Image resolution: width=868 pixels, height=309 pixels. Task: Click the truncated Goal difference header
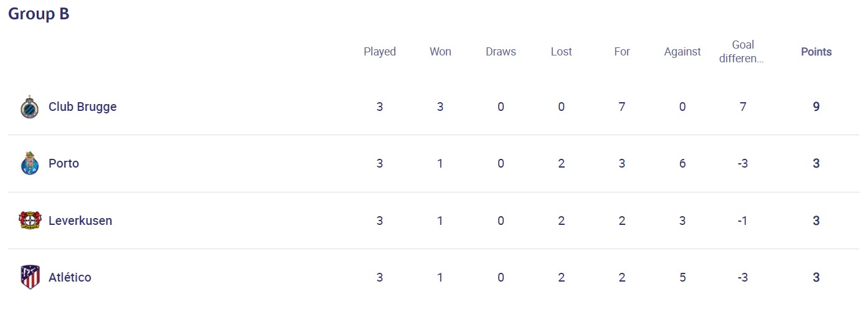(743, 52)
